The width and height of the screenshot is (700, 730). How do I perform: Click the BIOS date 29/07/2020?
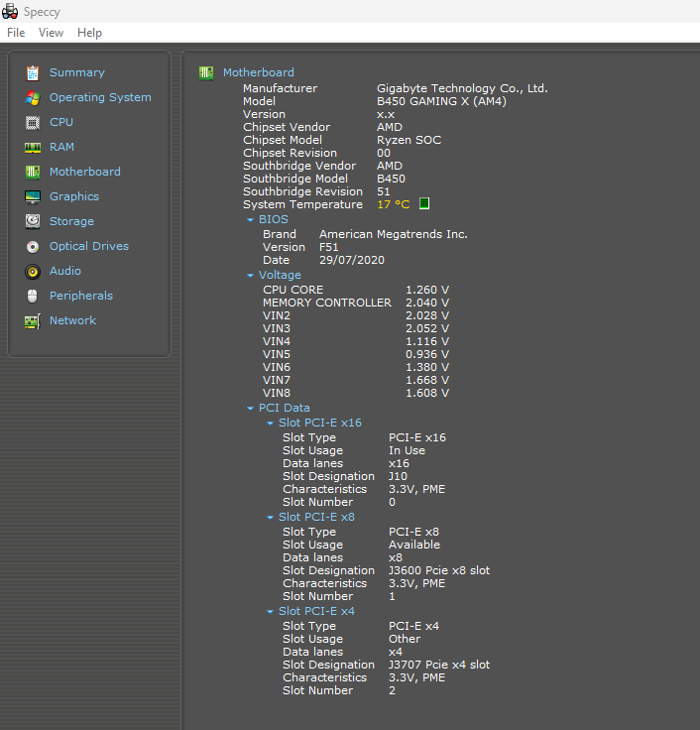(x=352, y=260)
